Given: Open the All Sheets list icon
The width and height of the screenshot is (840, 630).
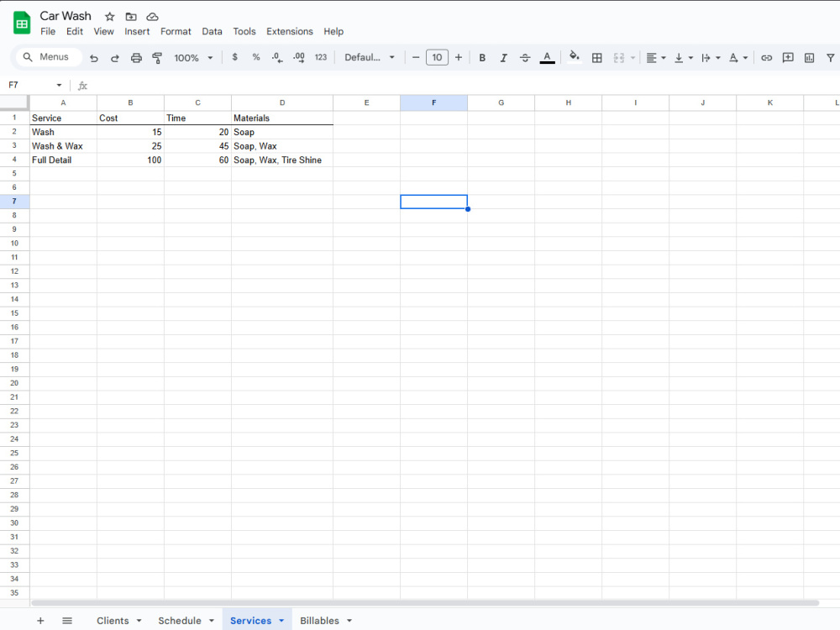Looking at the screenshot, I should 67,621.
